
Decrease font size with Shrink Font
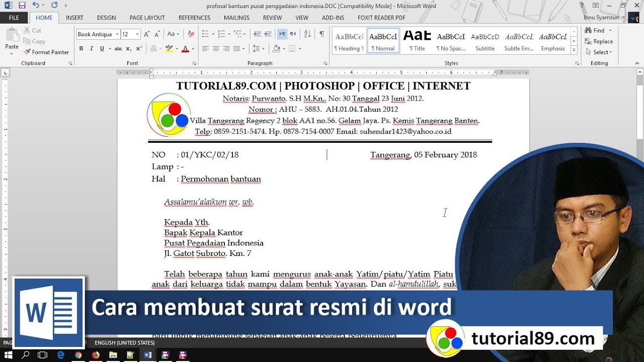pyautogui.click(x=157, y=34)
